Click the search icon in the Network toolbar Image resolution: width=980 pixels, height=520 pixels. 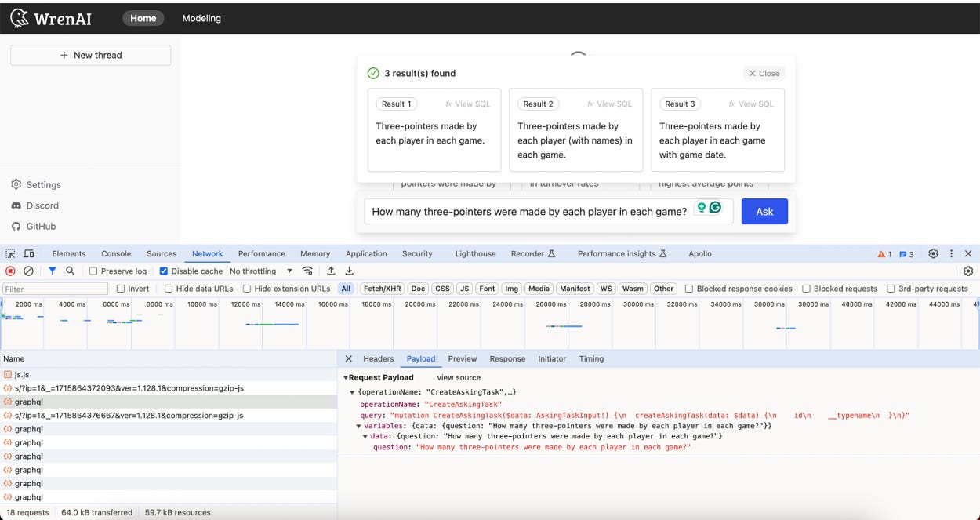click(70, 271)
